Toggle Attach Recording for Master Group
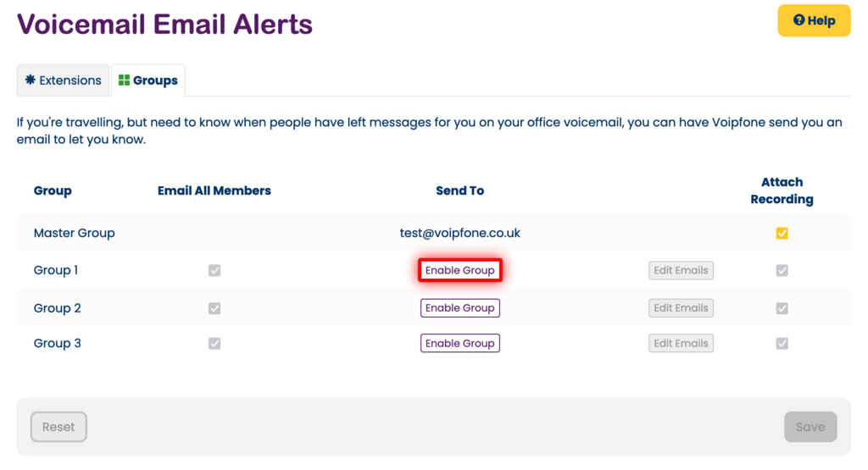This screenshot has height=470, width=868. (x=782, y=233)
